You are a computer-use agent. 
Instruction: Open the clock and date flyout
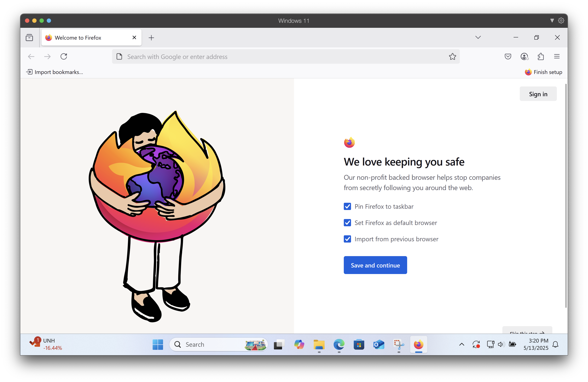[536, 344]
